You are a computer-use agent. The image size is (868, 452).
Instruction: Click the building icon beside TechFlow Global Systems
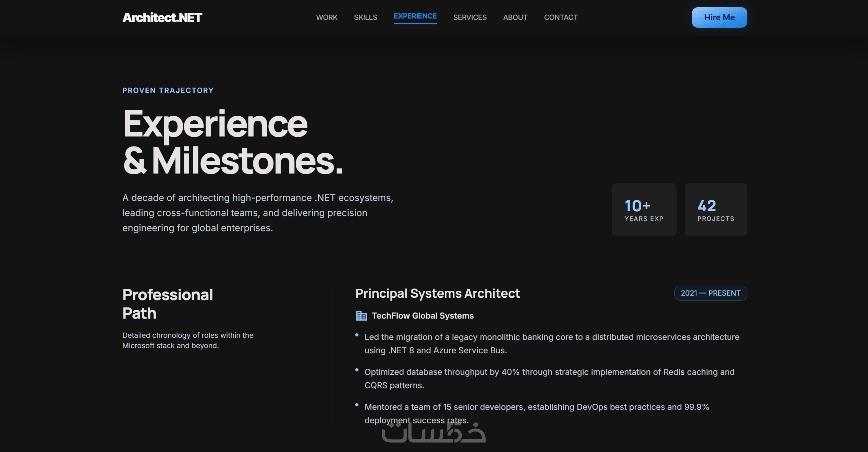point(361,316)
